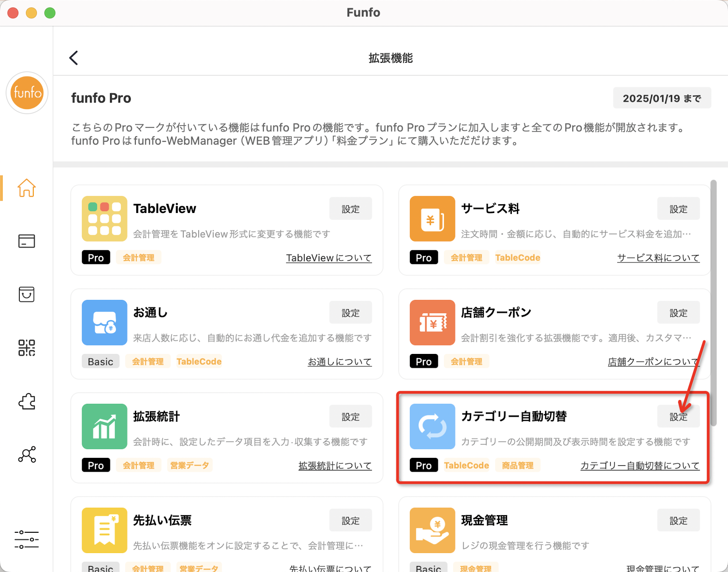Viewport: 728px width, 572px height.
Task: Click TableCode tag on お通し card
Action: tap(199, 361)
